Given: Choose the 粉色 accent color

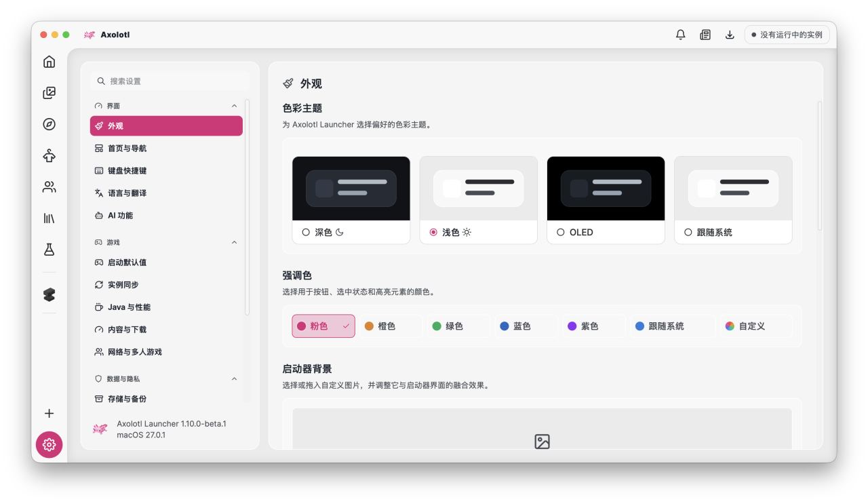Looking at the screenshot, I should pyautogui.click(x=323, y=326).
